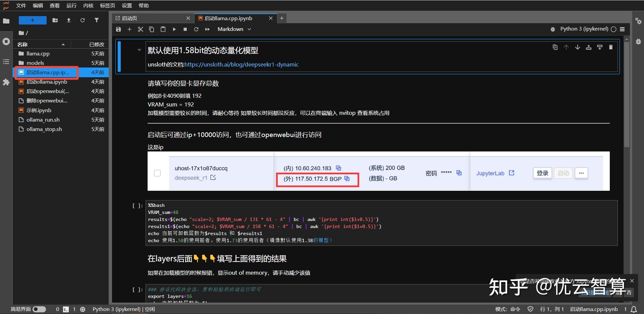Check the checkbox beside uhost-17x1o87duccq
The height and width of the screenshot is (314, 644).
coord(157,173)
